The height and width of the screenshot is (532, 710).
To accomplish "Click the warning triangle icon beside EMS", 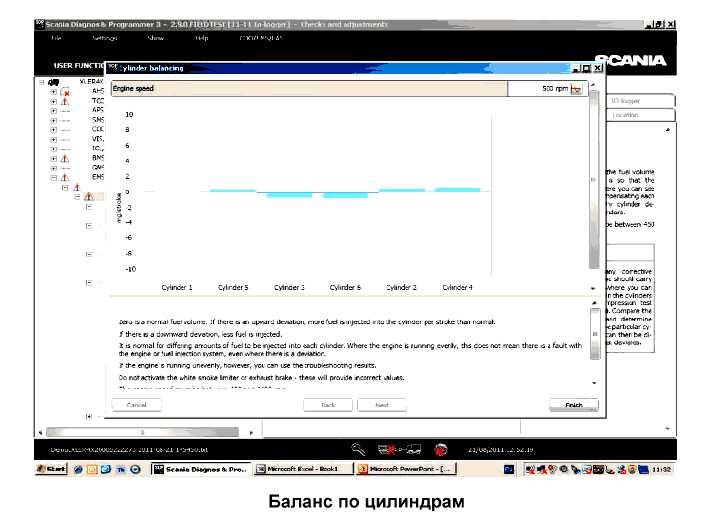I will pos(65,177).
